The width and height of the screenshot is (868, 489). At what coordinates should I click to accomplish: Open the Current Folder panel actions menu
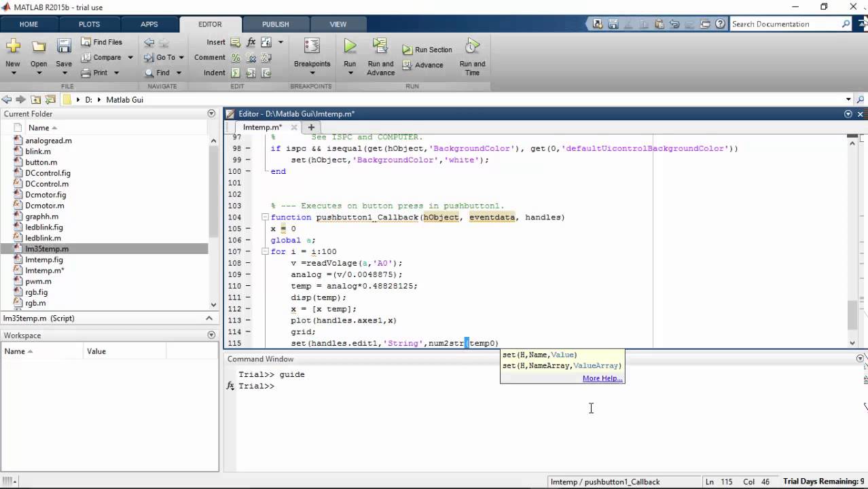click(x=211, y=114)
